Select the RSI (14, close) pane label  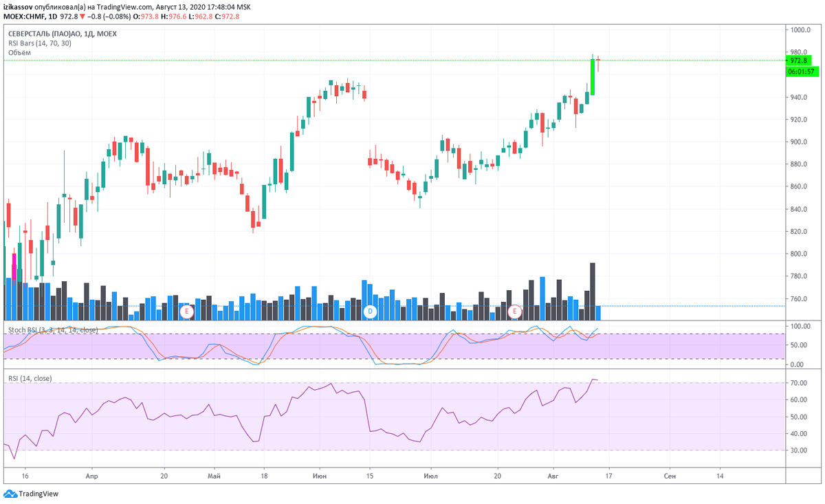point(30,378)
